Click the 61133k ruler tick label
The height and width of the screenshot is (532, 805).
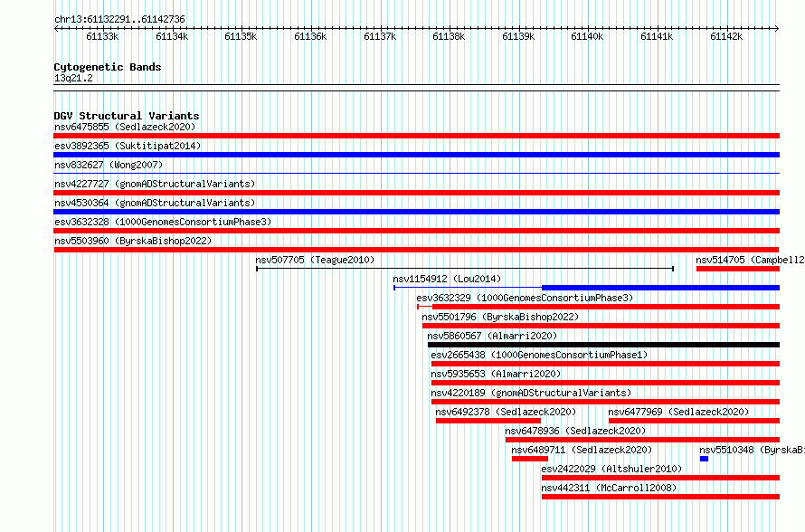[x=103, y=36]
